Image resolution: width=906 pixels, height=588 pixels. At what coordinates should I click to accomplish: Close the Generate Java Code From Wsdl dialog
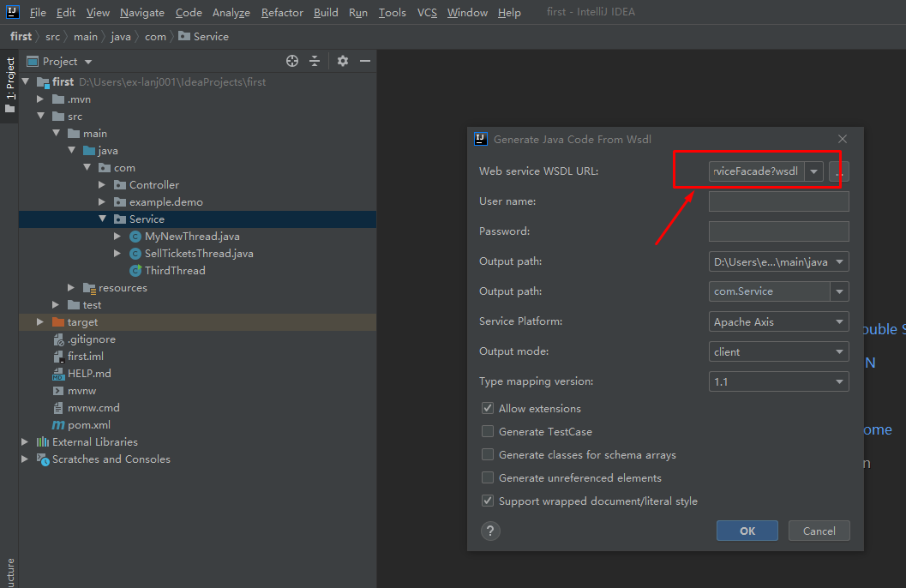[843, 139]
